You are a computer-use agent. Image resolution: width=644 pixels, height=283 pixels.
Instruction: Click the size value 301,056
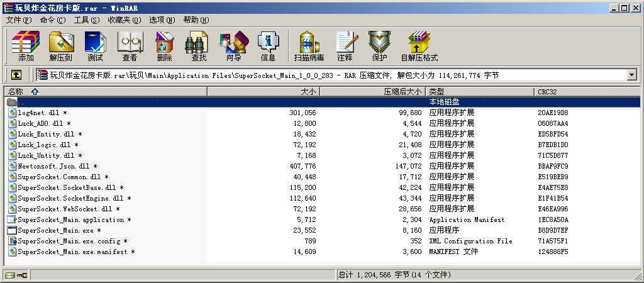[x=303, y=113]
